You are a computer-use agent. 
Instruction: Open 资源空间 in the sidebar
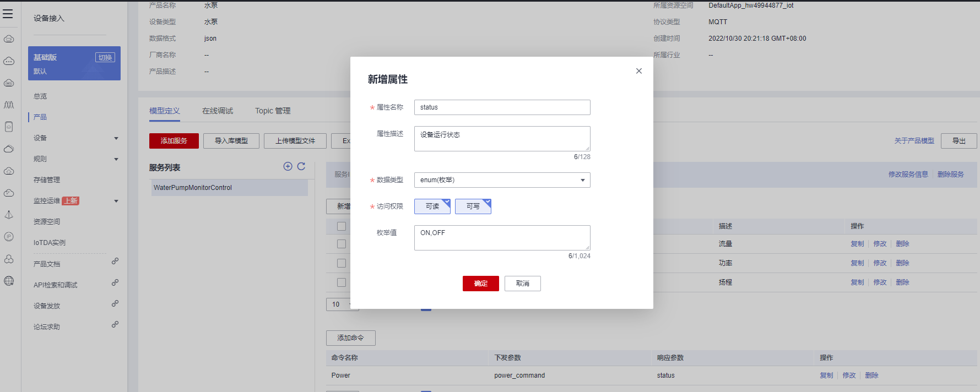coord(47,222)
